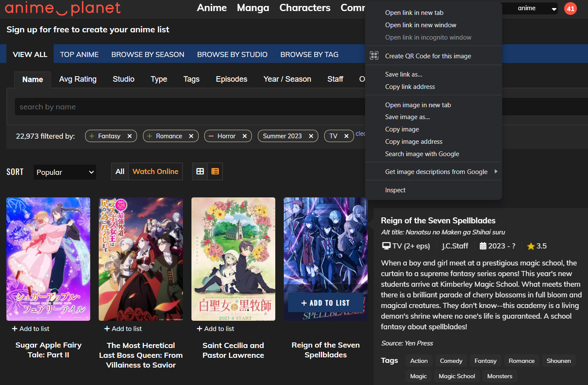Toggle the minus sign on Horror filter
This screenshot has height=385, width=588.
[x=211, y=136]
